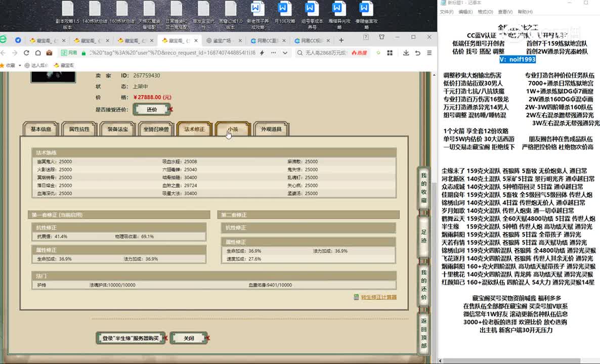This screenshot has height=364, width=600.
Task: Open Notepad 帮助(H) menu
Action: point(525,12)
